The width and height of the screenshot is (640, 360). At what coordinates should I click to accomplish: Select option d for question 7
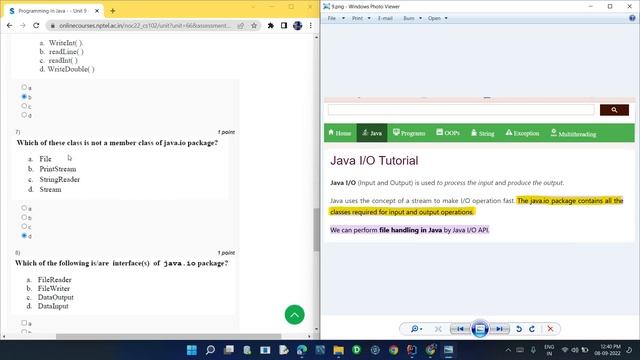(24, 236)
